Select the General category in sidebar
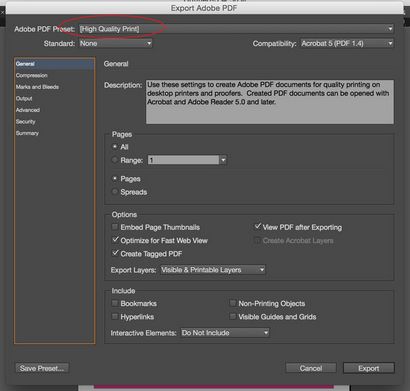The width and height of the screenshot is (410, 391). 54,64
